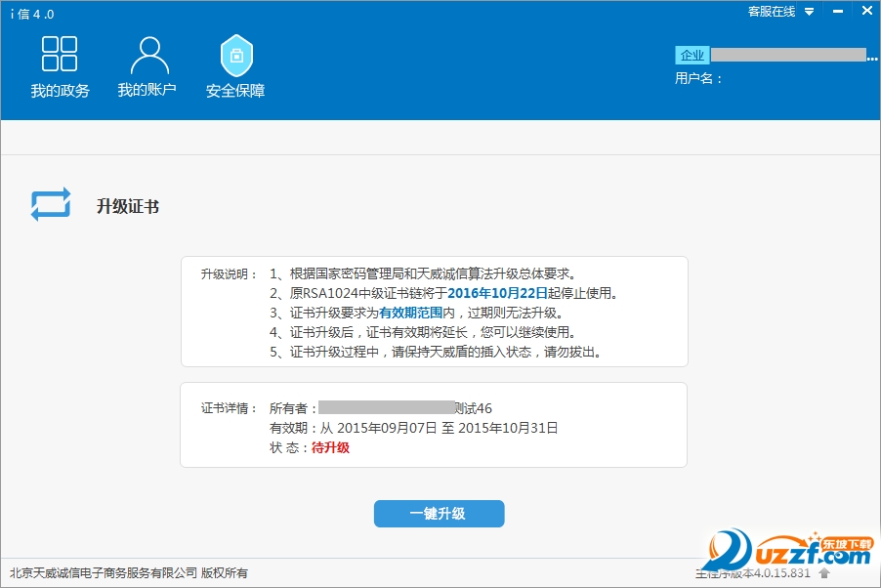
Task: Click the i信 4.0 window title
Action: 32,14
